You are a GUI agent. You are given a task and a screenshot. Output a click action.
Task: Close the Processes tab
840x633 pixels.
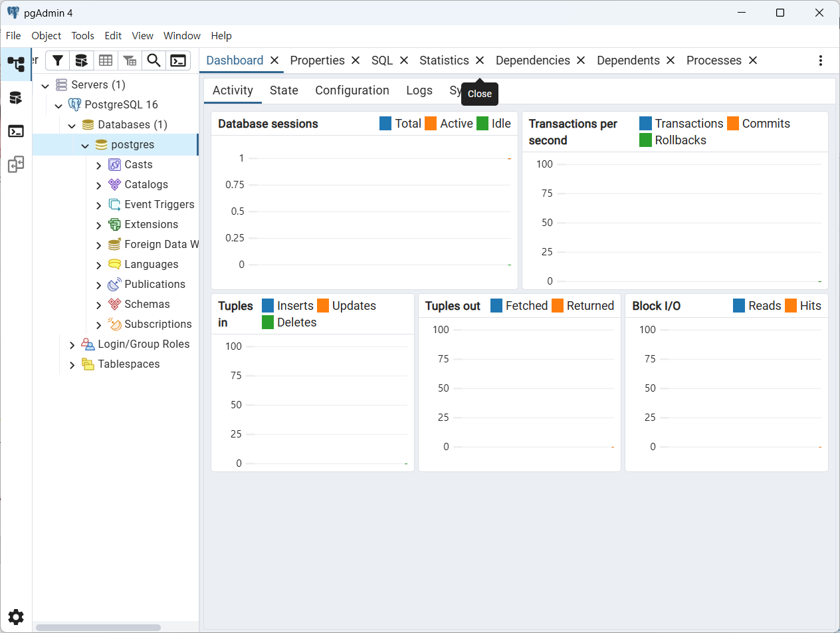coord(753,61)
